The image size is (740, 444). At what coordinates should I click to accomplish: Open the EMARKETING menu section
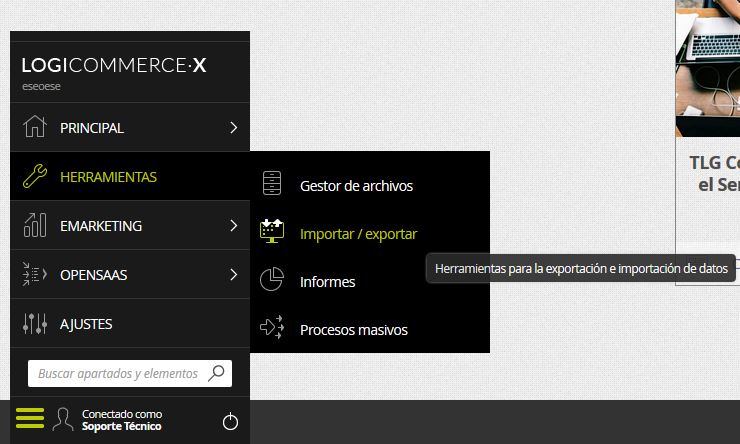tap(130, 226)
